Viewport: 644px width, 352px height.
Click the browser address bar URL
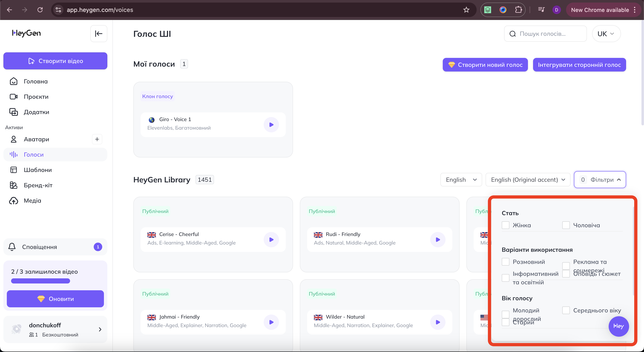tap(100, 10)
